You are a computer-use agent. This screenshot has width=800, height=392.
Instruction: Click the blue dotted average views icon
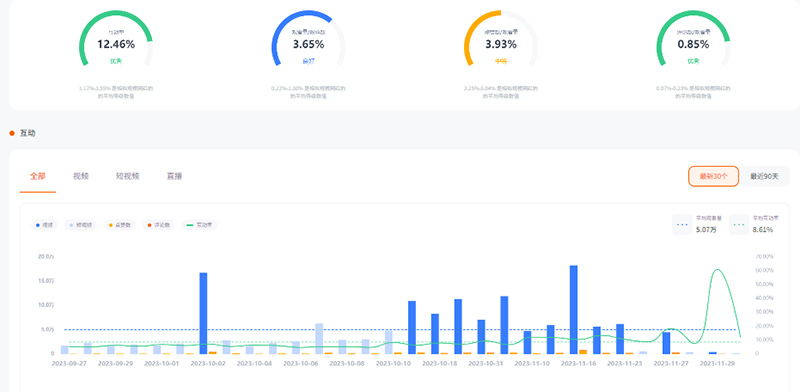pyautogui.click(x=684, y=225)
